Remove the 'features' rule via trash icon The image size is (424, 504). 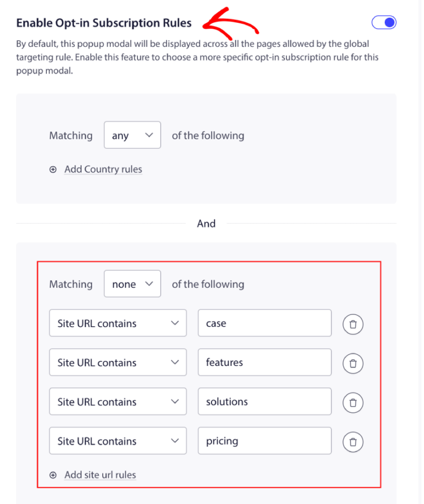pyautogui.click(x=353, y=363)
